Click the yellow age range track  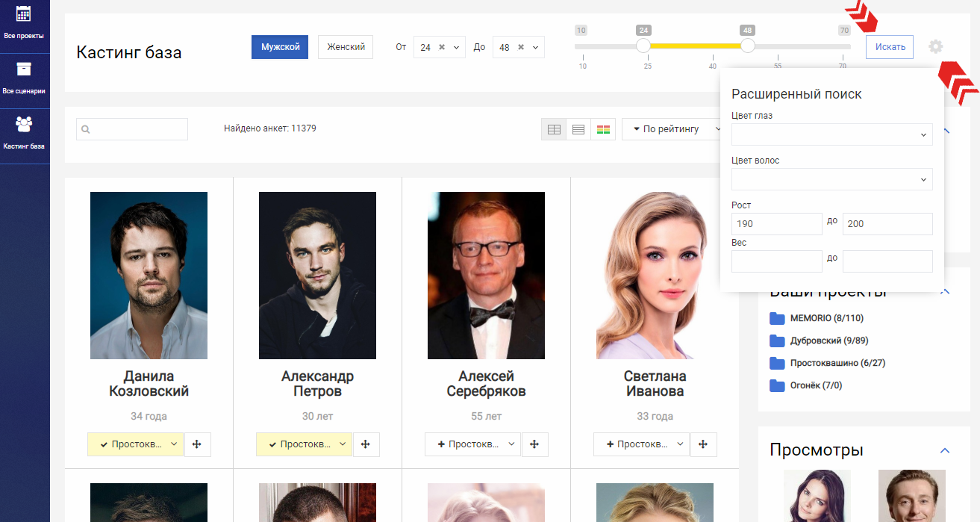(x=695, y=46)
